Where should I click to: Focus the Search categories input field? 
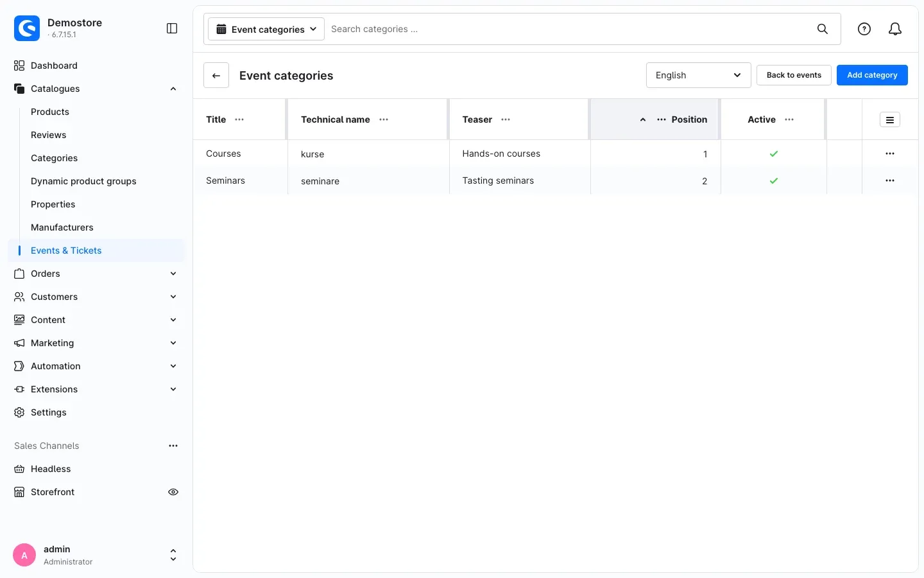568,29
